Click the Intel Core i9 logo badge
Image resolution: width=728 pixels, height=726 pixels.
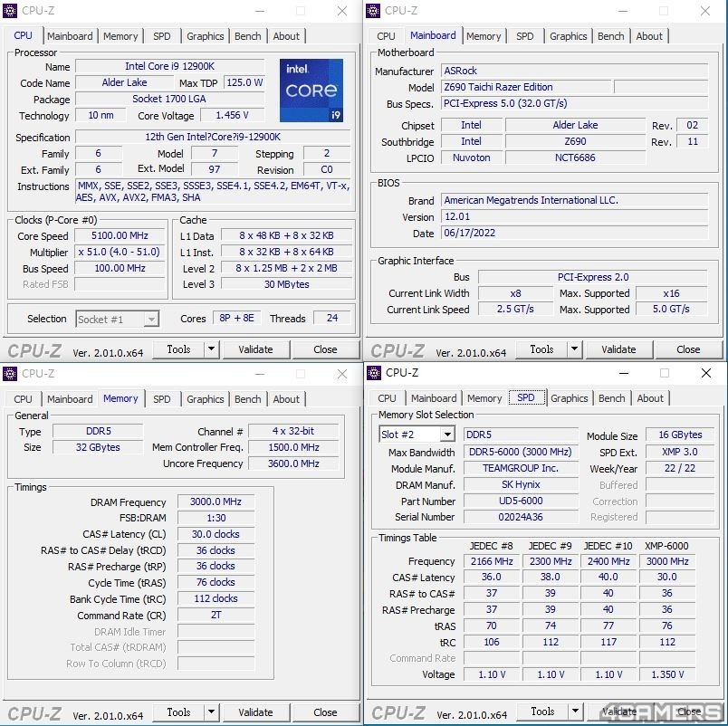(311, 91)
